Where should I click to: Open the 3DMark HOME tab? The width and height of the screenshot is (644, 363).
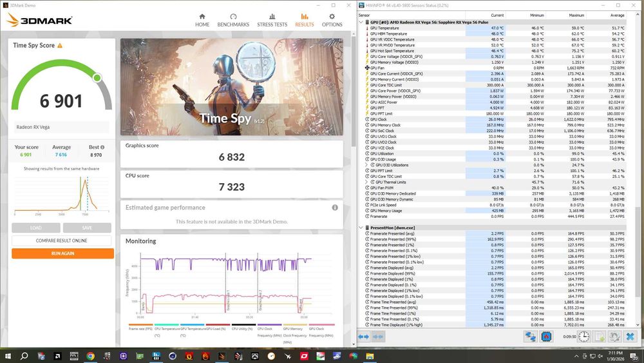click(x=202, y=20)
